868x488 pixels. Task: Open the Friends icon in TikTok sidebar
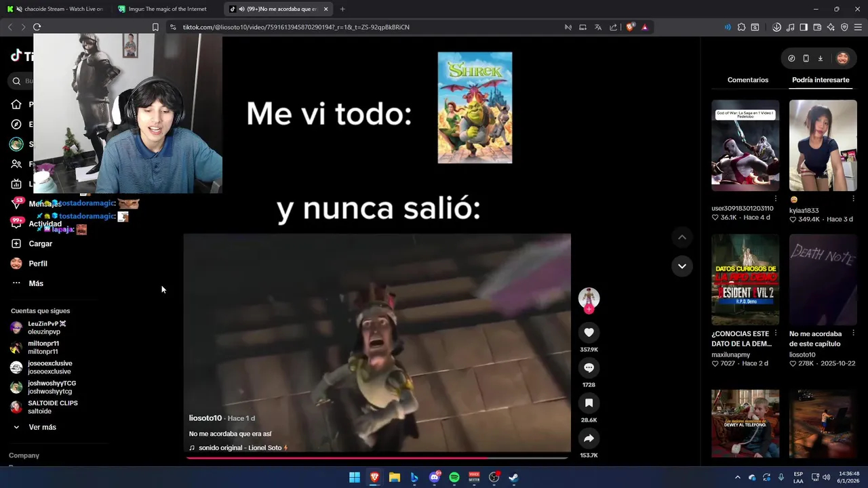(16, 164)
